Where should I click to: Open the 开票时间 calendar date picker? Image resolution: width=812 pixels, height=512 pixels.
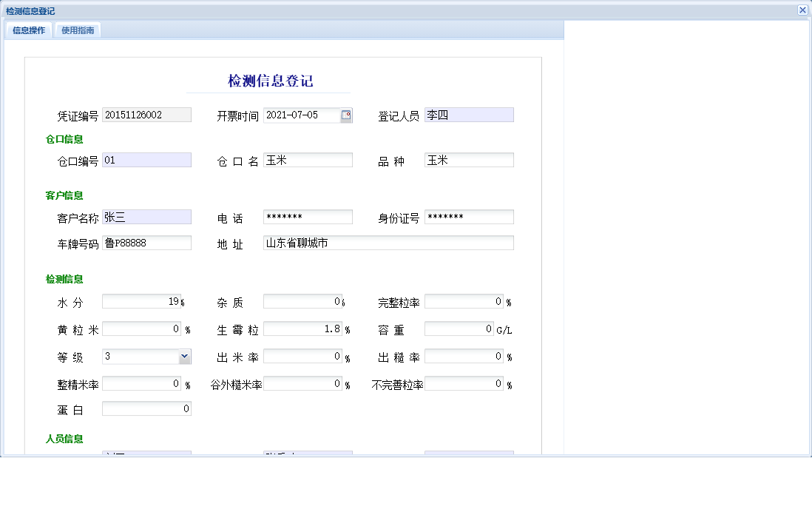[x=345, y=115]
